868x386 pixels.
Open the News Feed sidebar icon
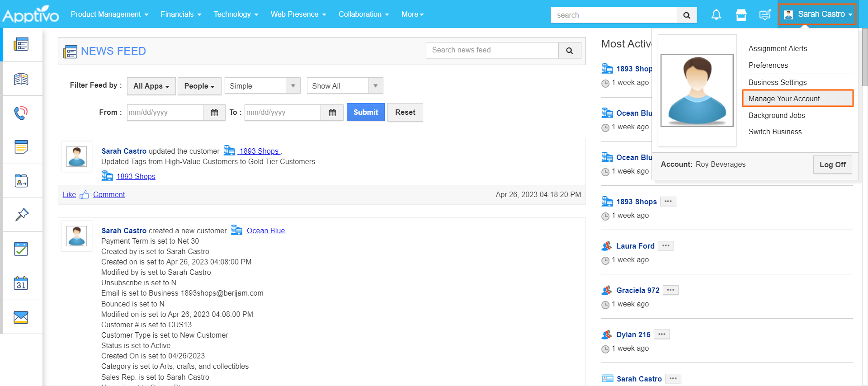[21, 44]
